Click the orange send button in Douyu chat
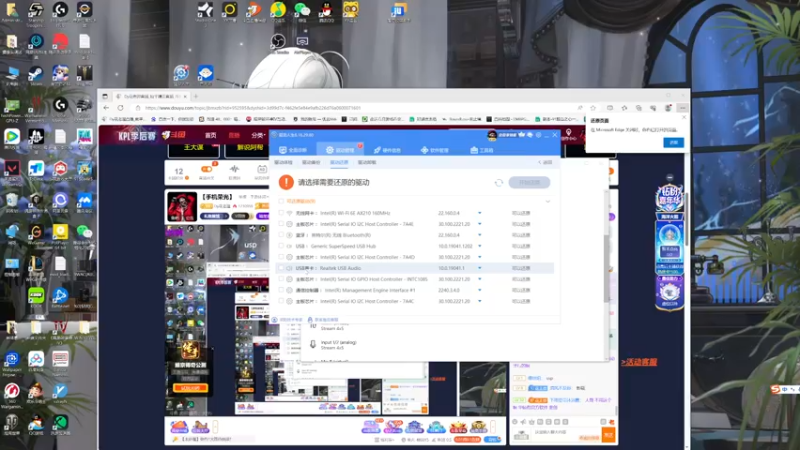The height and width of the screenshot is (450, 800). tap(609, 435)
